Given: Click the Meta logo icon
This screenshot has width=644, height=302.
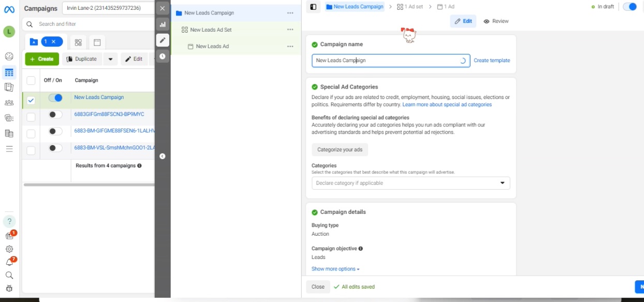Looking at the screenshot, I should coord(9,10).
